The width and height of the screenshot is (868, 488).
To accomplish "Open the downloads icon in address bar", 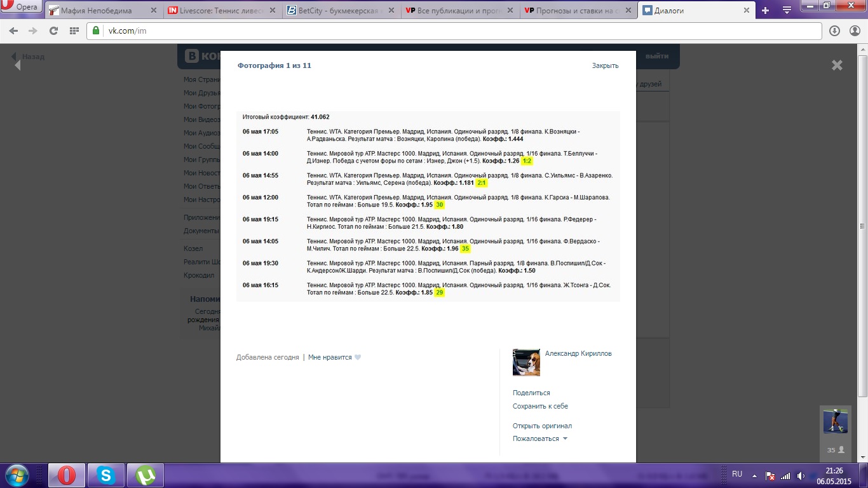I will pos(835,31).
